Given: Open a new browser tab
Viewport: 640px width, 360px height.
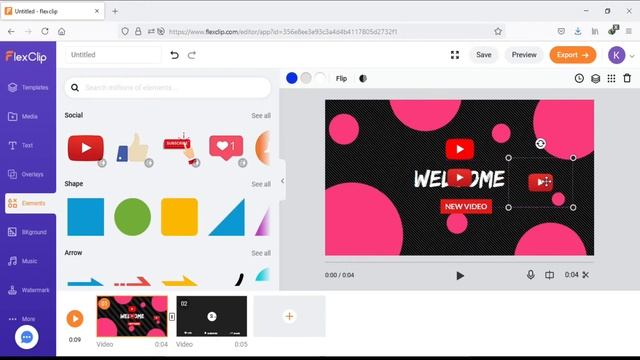Looking at the screenshot, I should coord(115,11).
